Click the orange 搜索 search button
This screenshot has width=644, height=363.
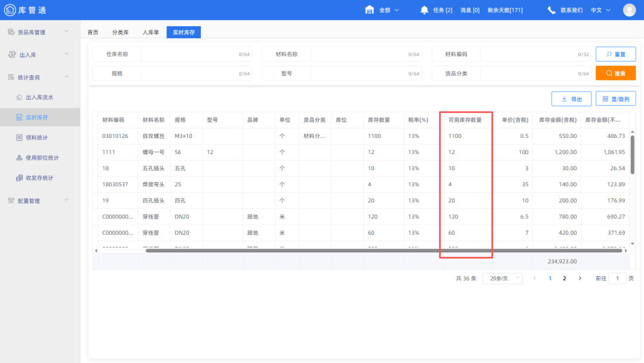[x=615, y=73]
